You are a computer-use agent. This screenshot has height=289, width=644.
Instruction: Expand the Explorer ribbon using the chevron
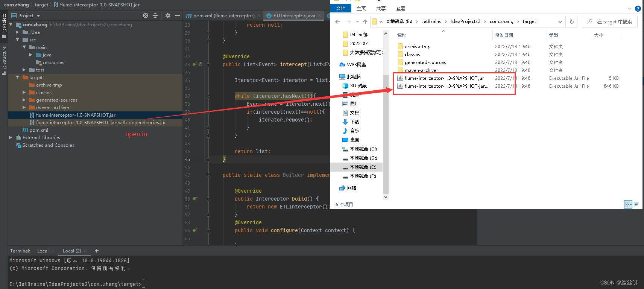(630, 9)
